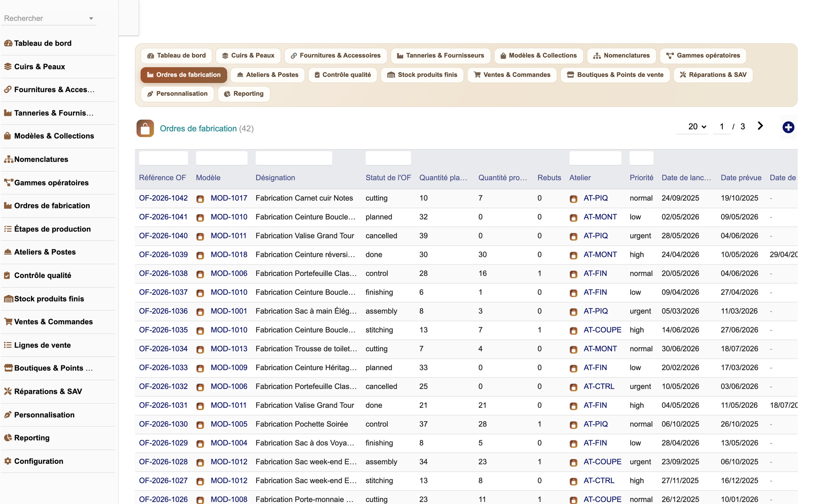Select the Ordres de fabrication tab
The width and height of the screenshot is (815, 504).
tap(184, 75)
